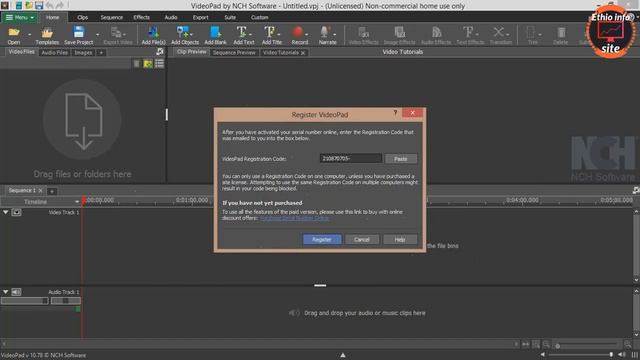Open the Templates tool
The width and height of the screenshot is (640, 360).
click(47, 35)
